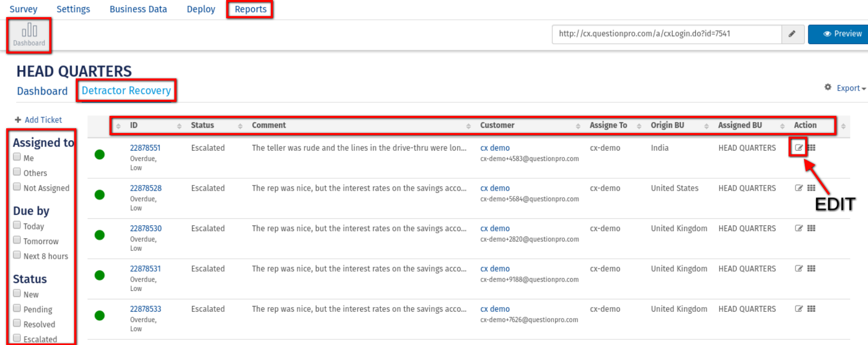The height and width of the screenshot is (345, 868).
Task: Check the Me filter under Assigned to
Action: tap(17, 157)
